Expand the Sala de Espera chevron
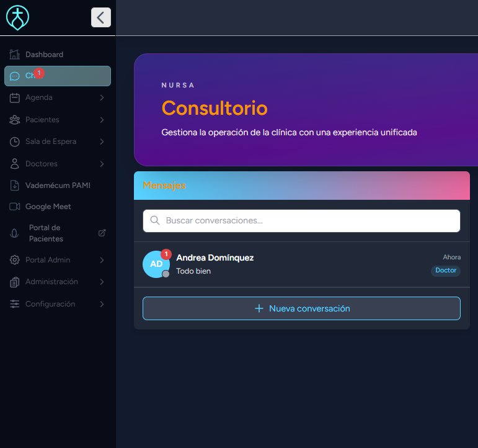The height and width of the screenshot is (448, 478). pos(102,141)
